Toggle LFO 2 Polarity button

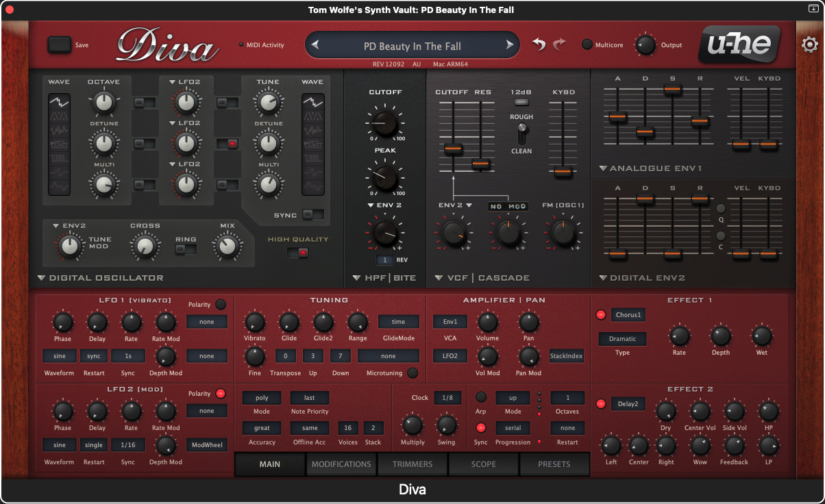[x=221, y=394]
